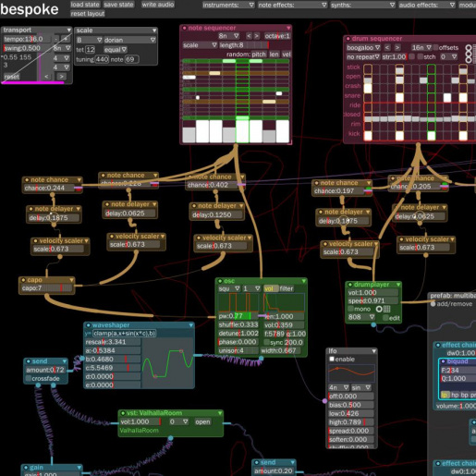
Task: Click open button on ValhallaRoom vst
Action: 202,422
